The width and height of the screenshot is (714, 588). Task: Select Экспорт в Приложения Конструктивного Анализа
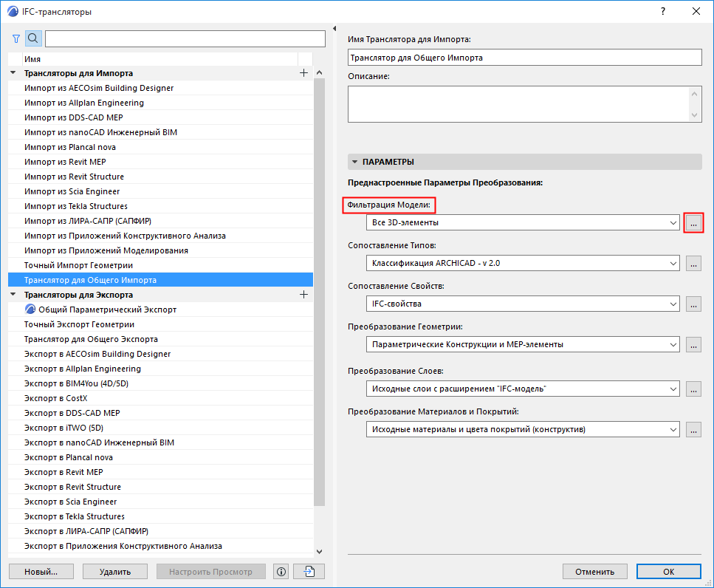click(160, 546)
